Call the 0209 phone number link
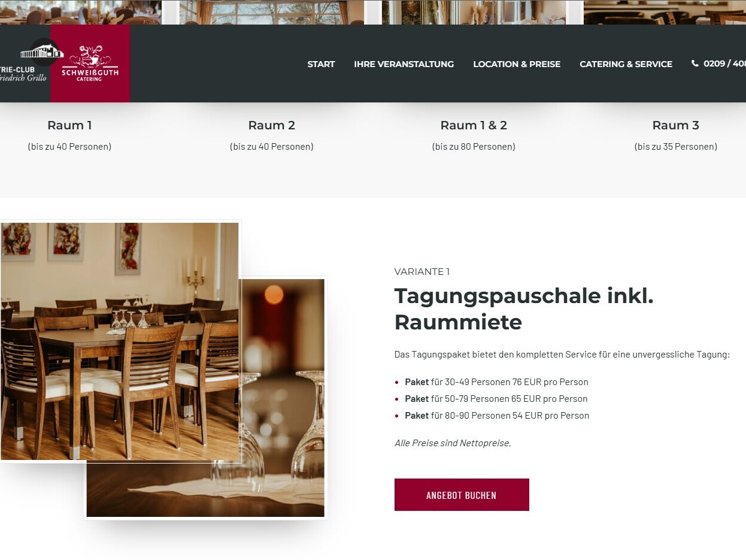The width and height of the screenshot is (746, 560). [724, 63]
